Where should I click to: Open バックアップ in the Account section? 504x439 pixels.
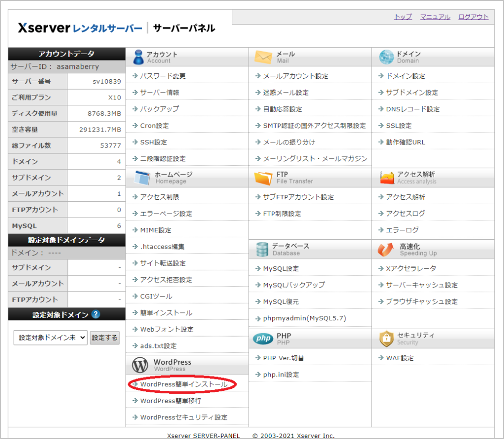pos(160,109)
